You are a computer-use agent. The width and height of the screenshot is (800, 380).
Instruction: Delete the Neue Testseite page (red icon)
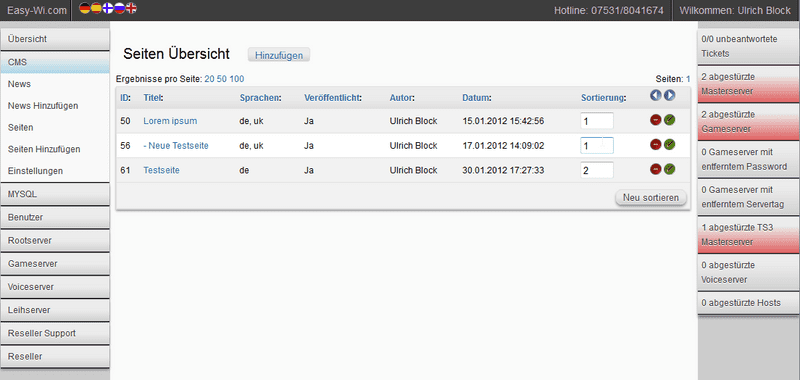coord(656,144)
